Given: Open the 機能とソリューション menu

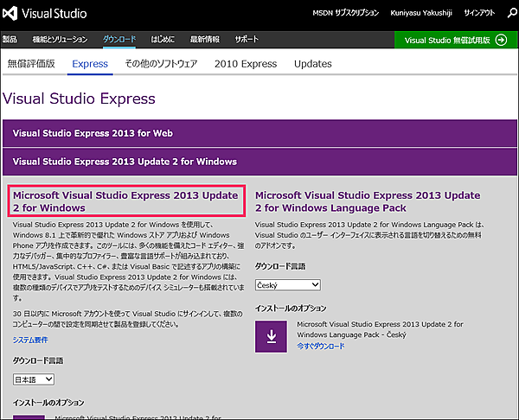Looking at the screenshot, I should click(61, 40).
